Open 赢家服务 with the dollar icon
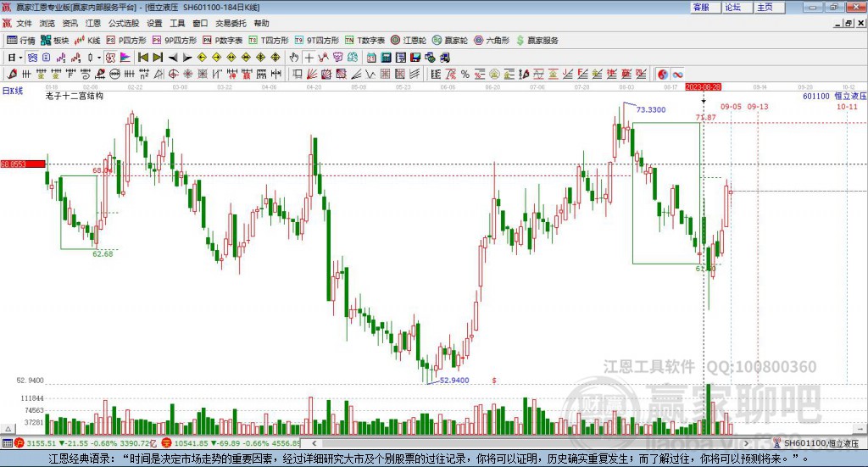The height and width of the screenshot is (467, 868). click(537, 41)
